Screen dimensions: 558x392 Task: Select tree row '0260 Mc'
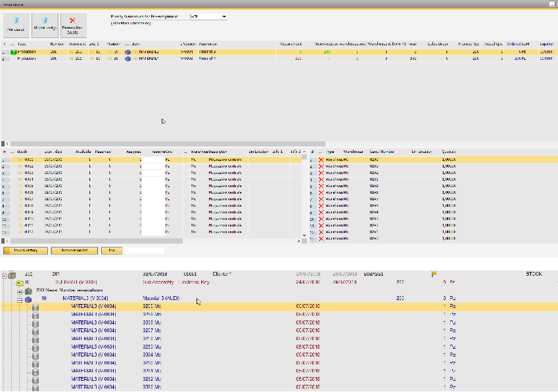[x=279, y=364]
